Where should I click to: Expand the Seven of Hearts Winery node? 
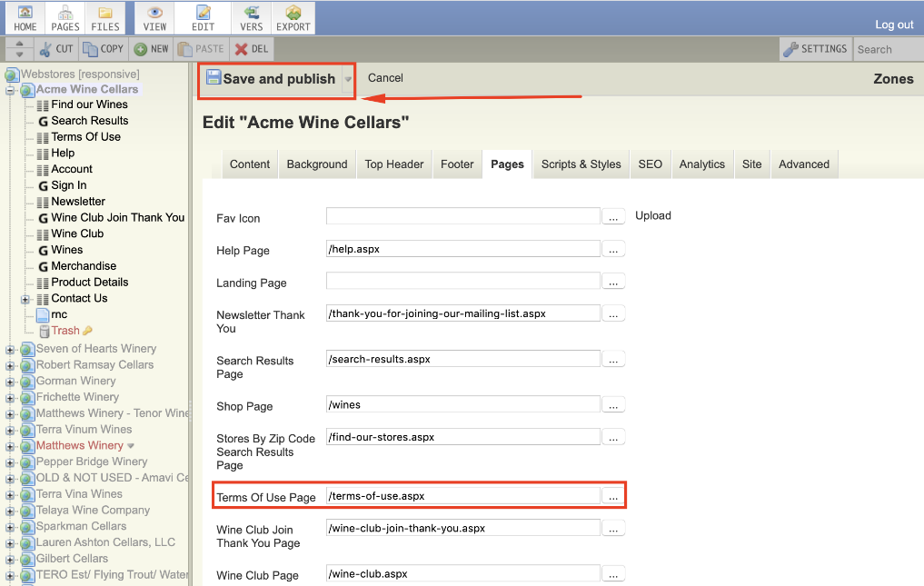pyautogui.click(x=10, y=350)
